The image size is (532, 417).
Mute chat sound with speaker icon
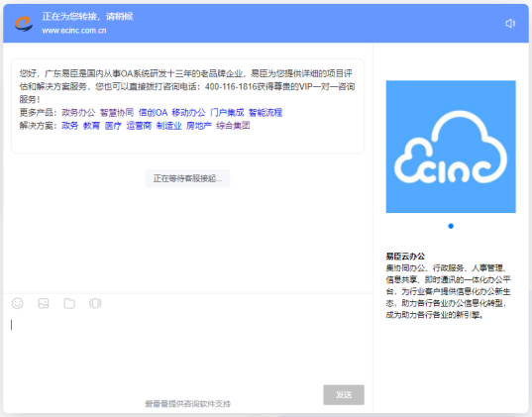tap(510, 24)
